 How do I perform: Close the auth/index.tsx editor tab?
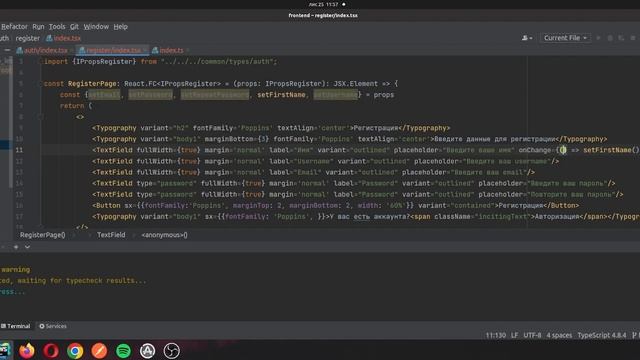click(71, 50)
